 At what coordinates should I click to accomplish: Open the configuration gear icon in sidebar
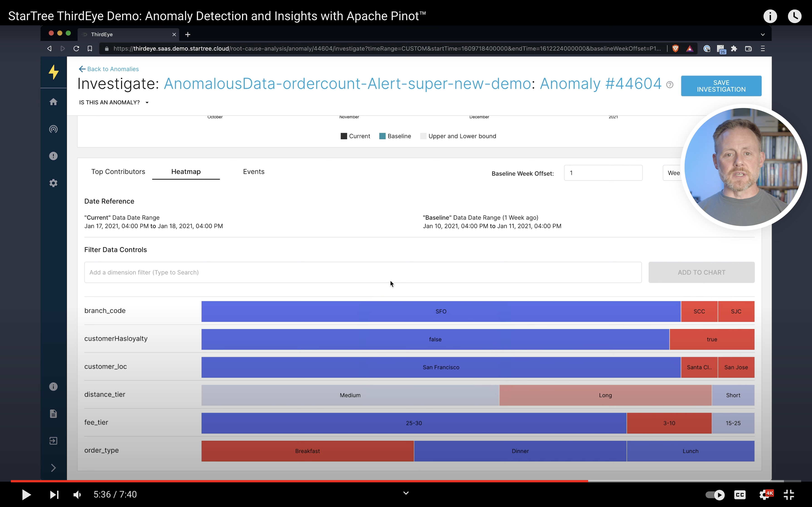pos(53,183)
